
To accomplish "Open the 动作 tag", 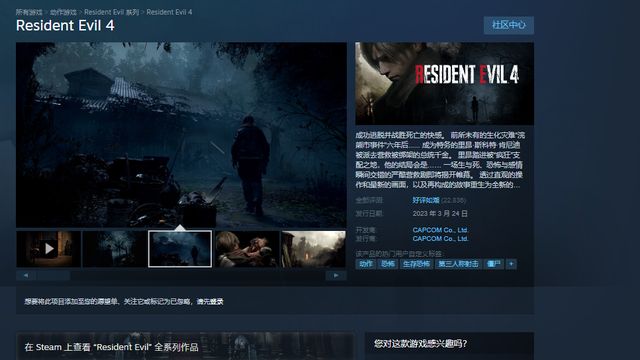I will pos(366,264).
